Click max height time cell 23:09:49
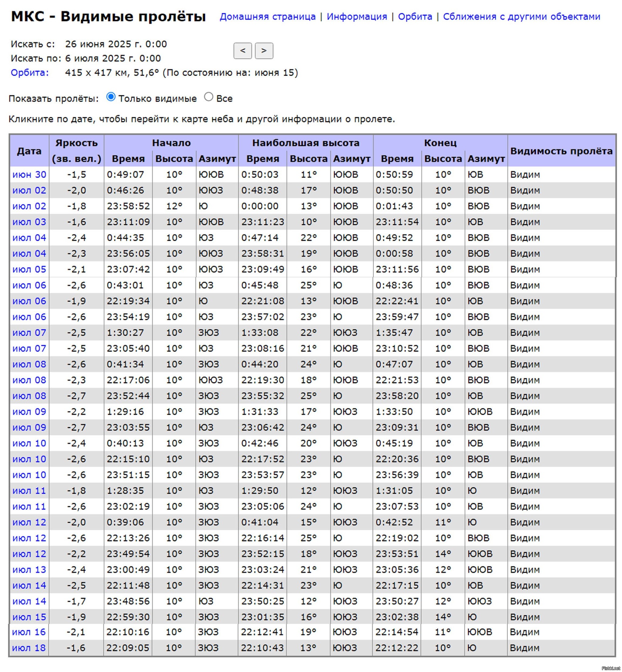622x672 pixels. pyautogui.click(x=262, y=270)
